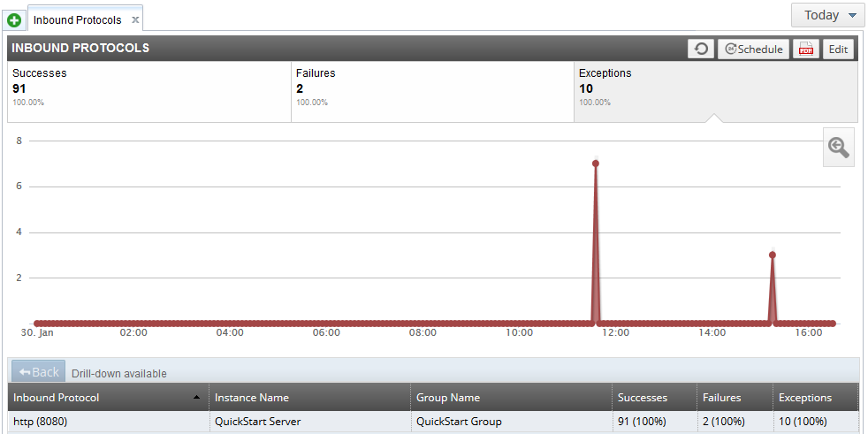Click the Back drill-down button
The image size is (868, 434).
click(39, 371)
